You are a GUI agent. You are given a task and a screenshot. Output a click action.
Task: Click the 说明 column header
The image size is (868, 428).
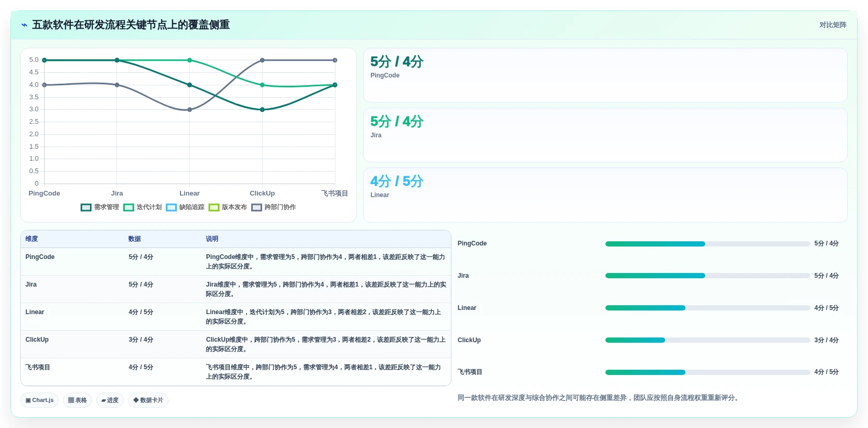click(212, 239)
